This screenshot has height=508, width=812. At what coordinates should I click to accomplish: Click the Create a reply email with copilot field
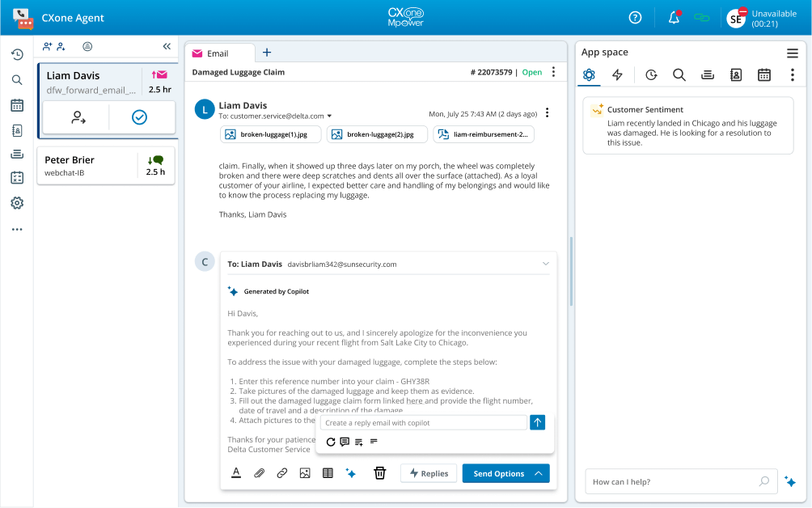click(x=424, y=422)
